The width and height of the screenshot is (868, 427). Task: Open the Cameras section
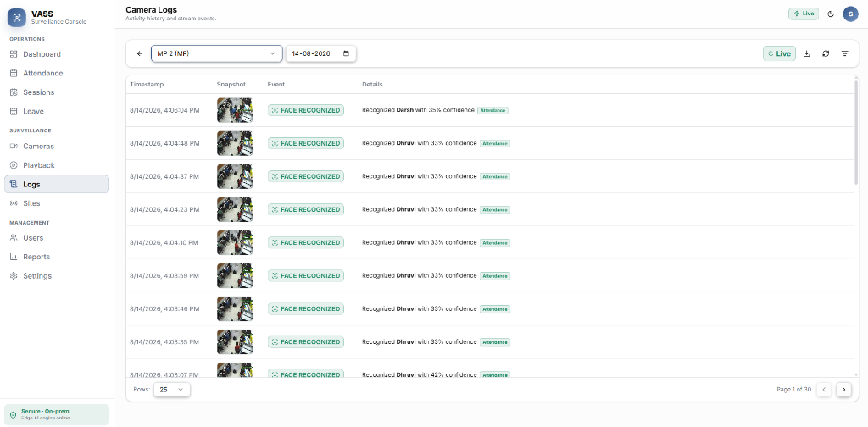(57, 146)
